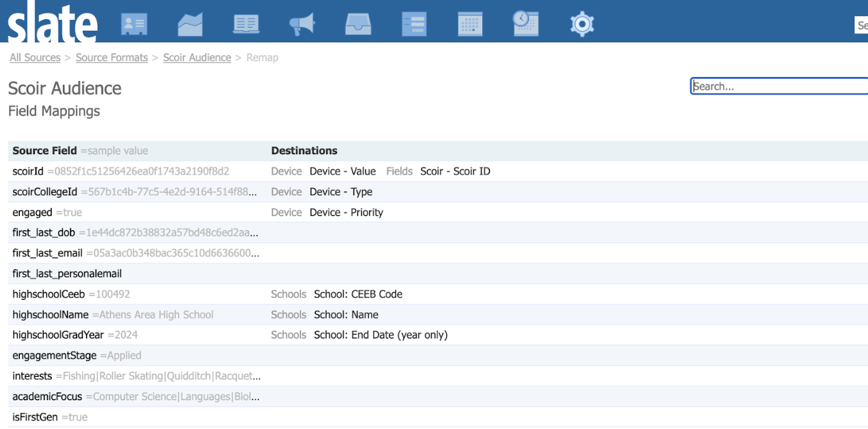Open the Records contact card icon
Image resolution: width=868 pixels, height=429 pixels.
[134, 24]
